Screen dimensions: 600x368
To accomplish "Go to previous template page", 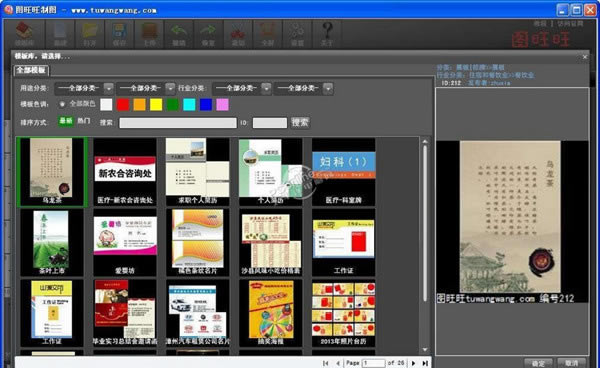I will (x=338, y=363).
